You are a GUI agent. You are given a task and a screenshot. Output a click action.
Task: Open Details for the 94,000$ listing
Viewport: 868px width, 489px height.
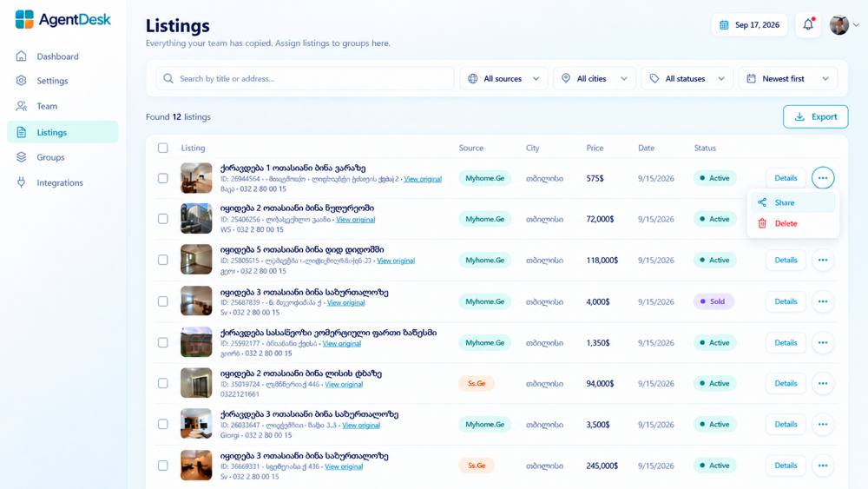click(786, 383)
